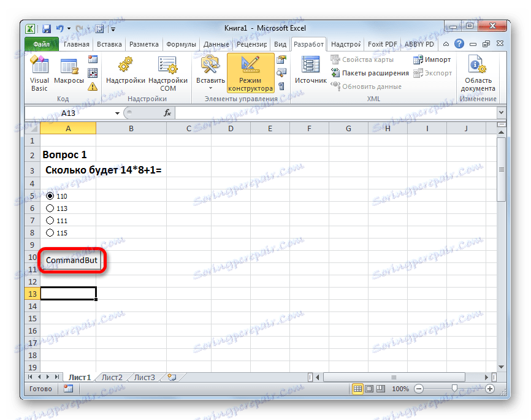Click the Undo arrow icon

pos(60,29)
